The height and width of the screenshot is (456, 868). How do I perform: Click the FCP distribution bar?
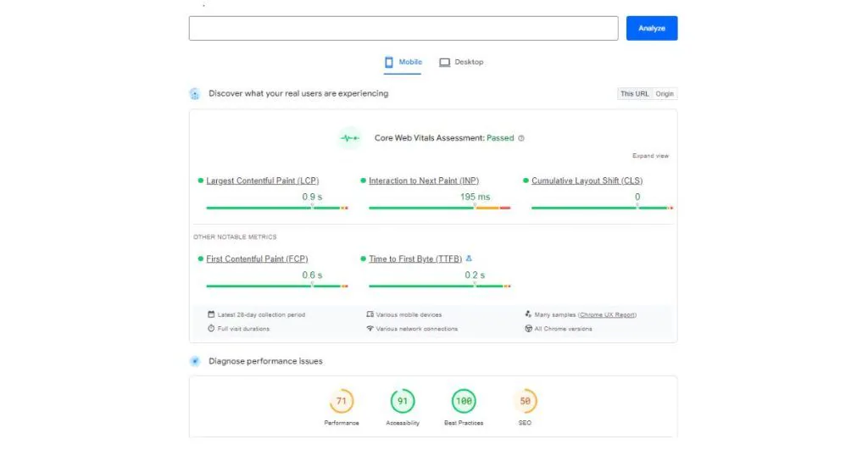pyautogui.click(x=277, y=286)
